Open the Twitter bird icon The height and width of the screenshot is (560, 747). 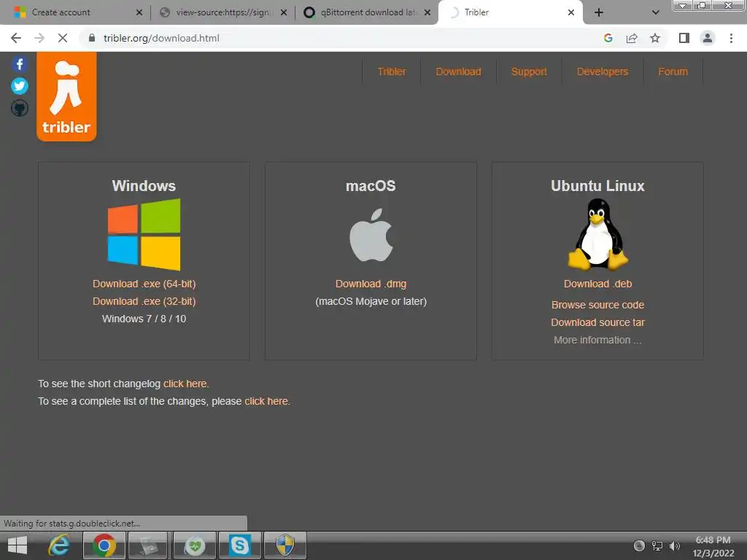click(20, 86)
